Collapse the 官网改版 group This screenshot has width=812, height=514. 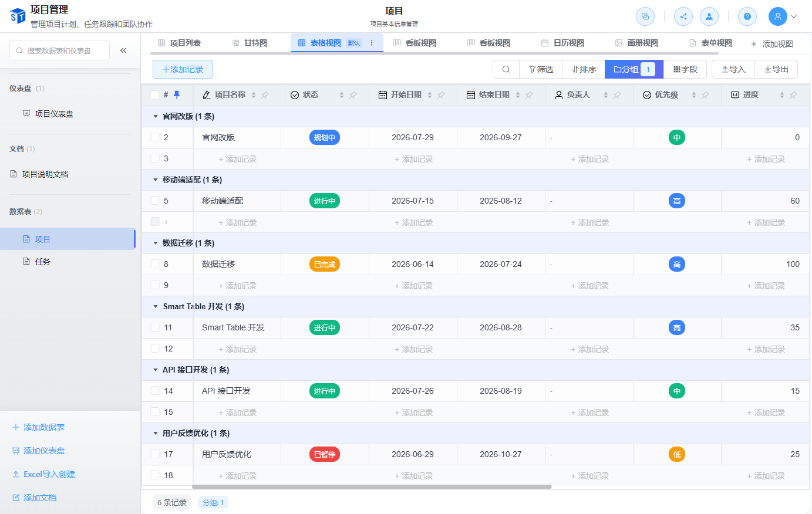tap(156, 116)
